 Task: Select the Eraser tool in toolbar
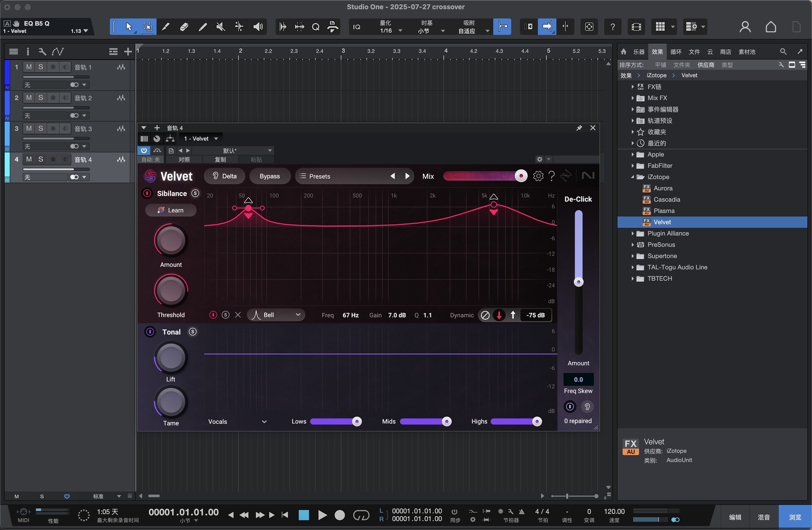point(184,27)
